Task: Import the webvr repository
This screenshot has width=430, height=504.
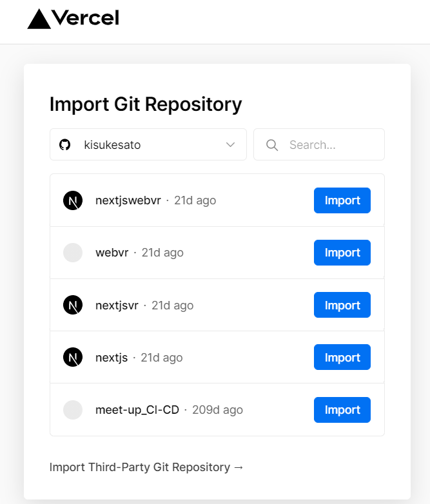Action: click(342, 253)
